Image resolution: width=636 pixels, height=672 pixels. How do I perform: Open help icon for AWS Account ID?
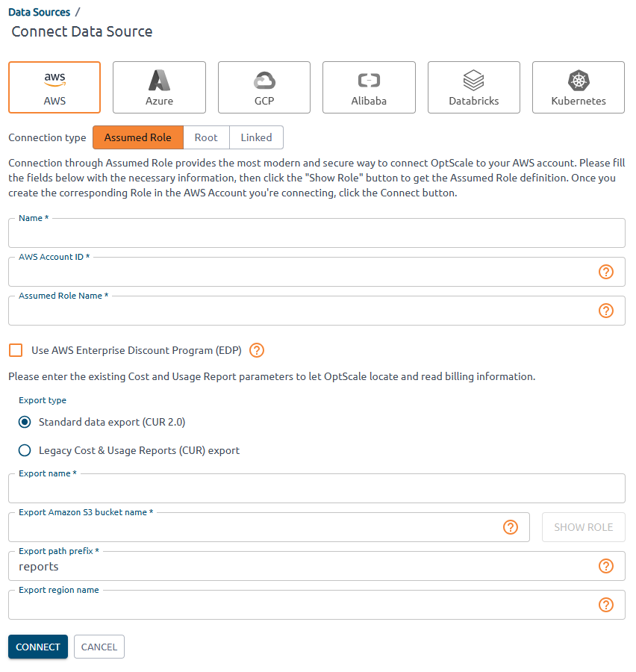coord(606,272)
